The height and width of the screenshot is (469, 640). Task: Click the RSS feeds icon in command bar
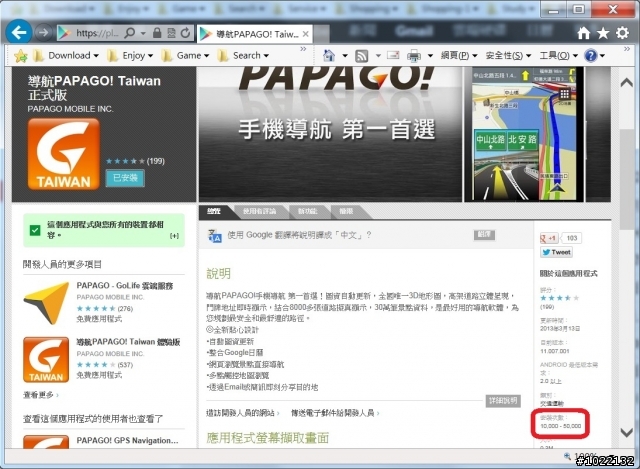(362, 56)
